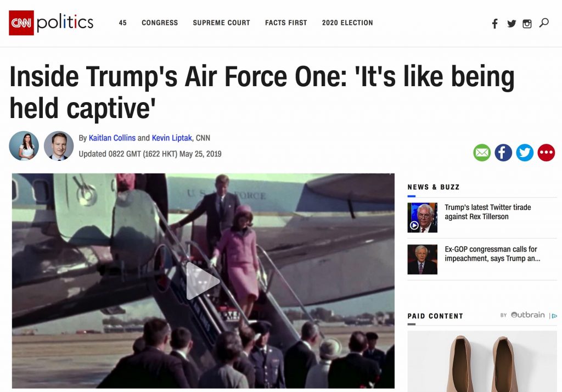The width and height of the screenshot is (562, 392).
Task: Navigate to Facts First
Action: (286, 23)
